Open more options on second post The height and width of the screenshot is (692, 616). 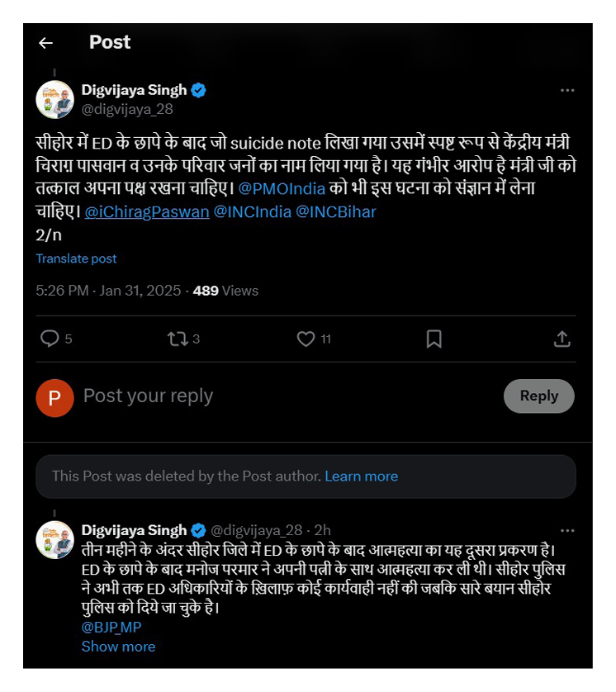[x=567, y=530]
